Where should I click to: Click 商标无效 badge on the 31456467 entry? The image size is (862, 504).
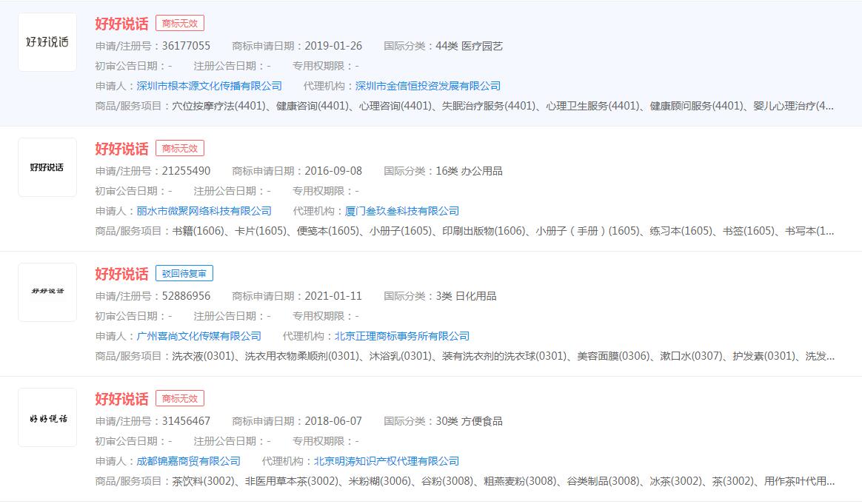coord(180,398)
